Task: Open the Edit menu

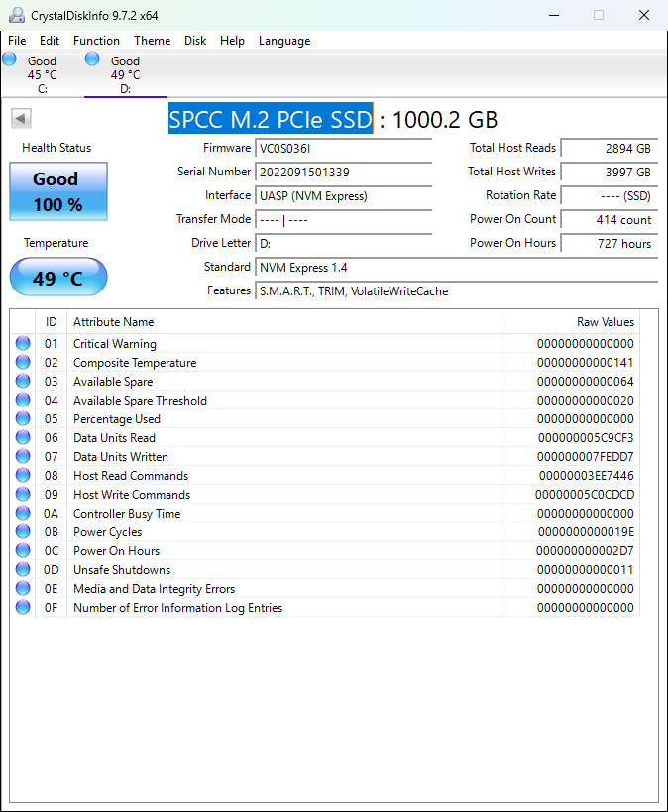Action: (50, 41)
